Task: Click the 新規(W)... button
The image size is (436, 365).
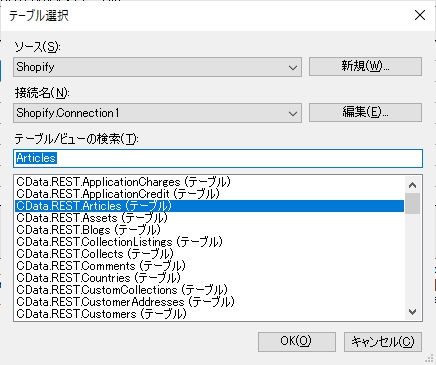Action: click(365, 66)
